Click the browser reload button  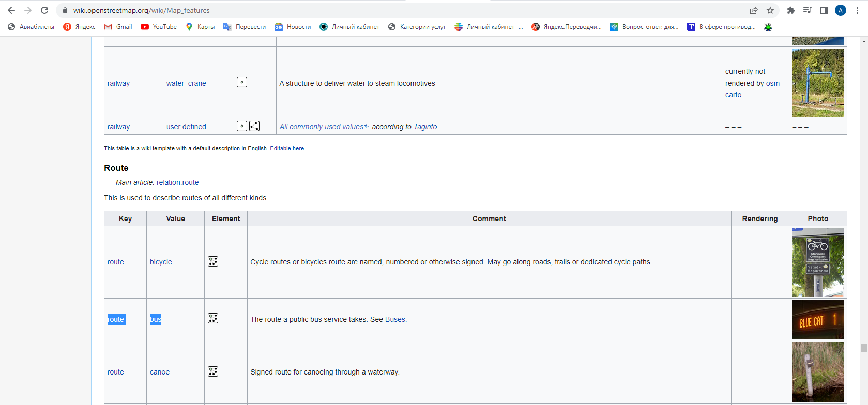click(x=44, y=10)
